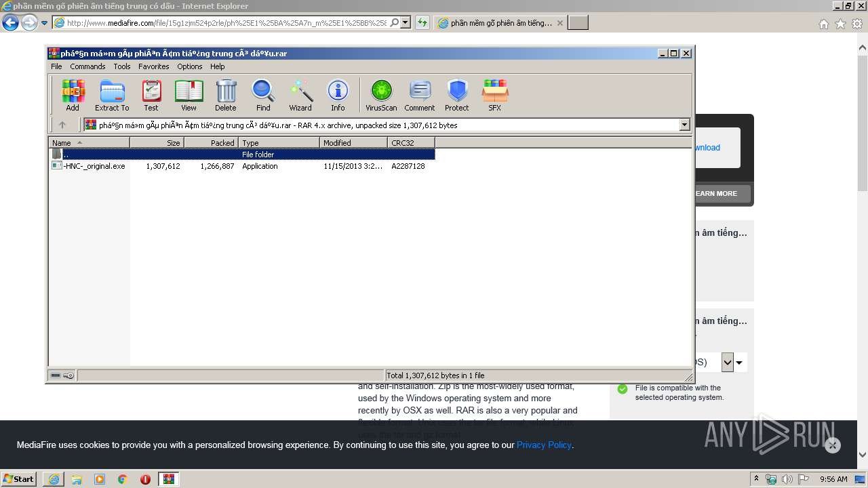The image size is (868, 488).
Task: Click the drive/key icon in WinRAR status bar
Action: 62,375
